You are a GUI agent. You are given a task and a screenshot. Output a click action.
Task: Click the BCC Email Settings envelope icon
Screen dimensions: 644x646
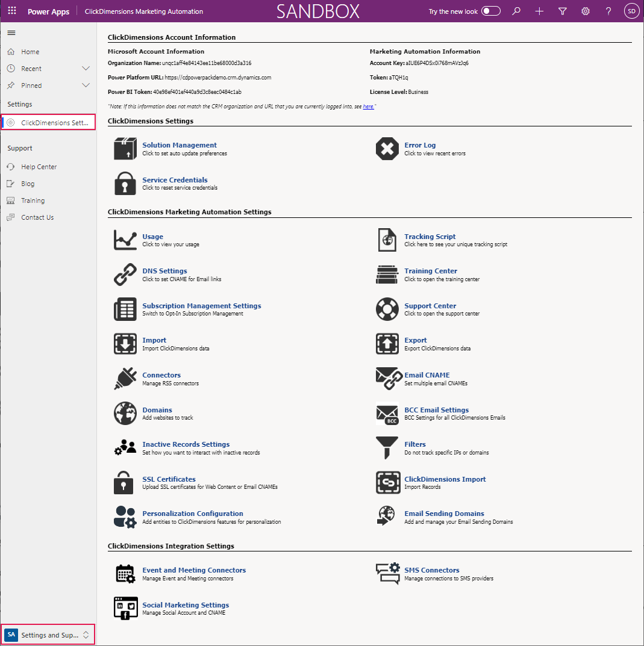click(387, 413)
